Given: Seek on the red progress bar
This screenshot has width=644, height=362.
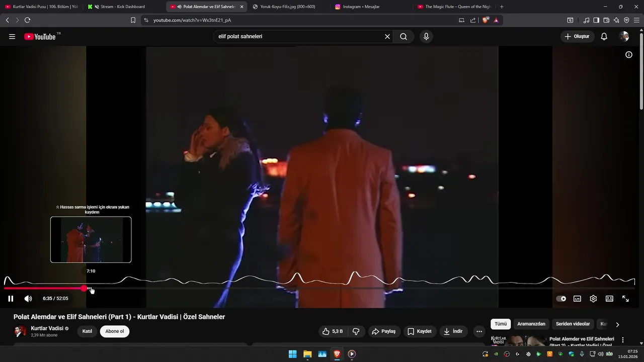Looking at the screenshot, I should (x=44, y=289).
